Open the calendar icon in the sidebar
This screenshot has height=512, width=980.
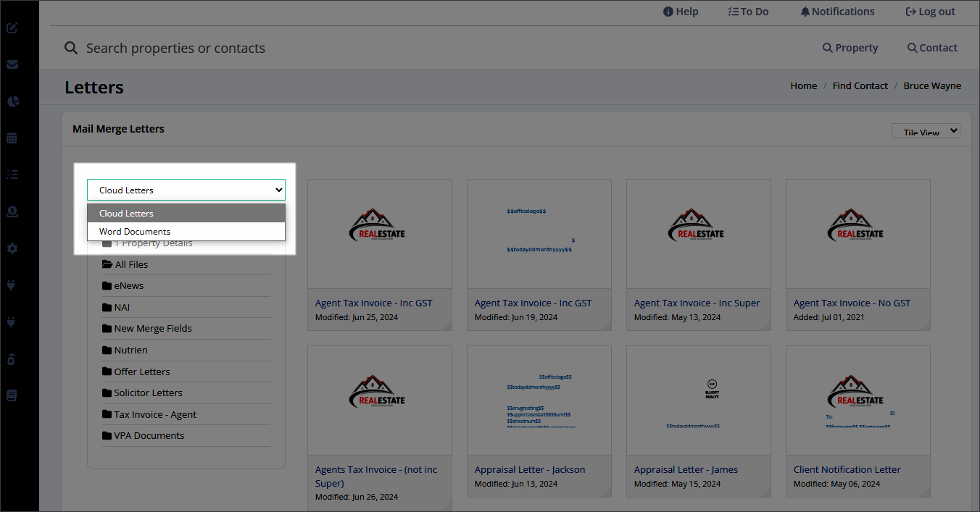coord(12,138)
